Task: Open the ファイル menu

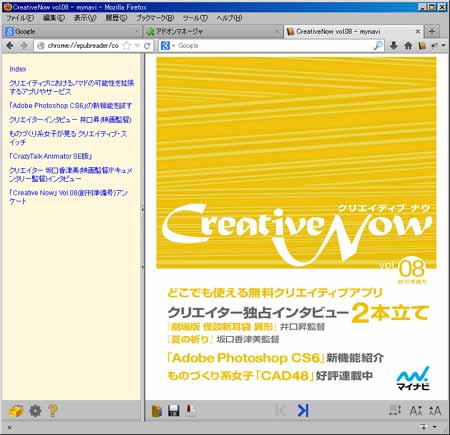Action: [20, 18]
